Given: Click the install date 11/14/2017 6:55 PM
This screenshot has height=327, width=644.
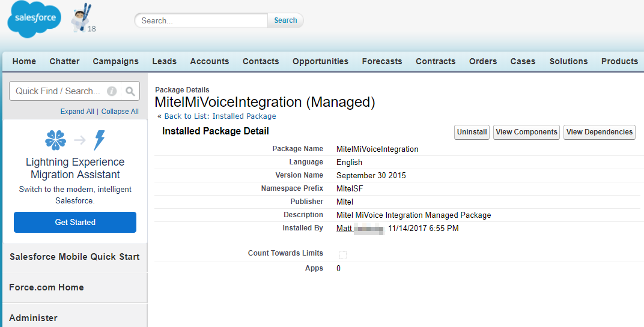Looking at the screenshot, I should pyautogui.click(x=424, y=228).
